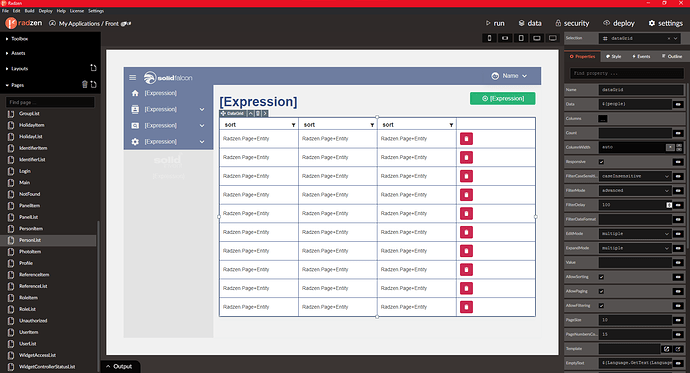This screenshot has height=373, width=690.
Task: Click the gear icon in the sidebar preview
Action: (x=135, y=142)
